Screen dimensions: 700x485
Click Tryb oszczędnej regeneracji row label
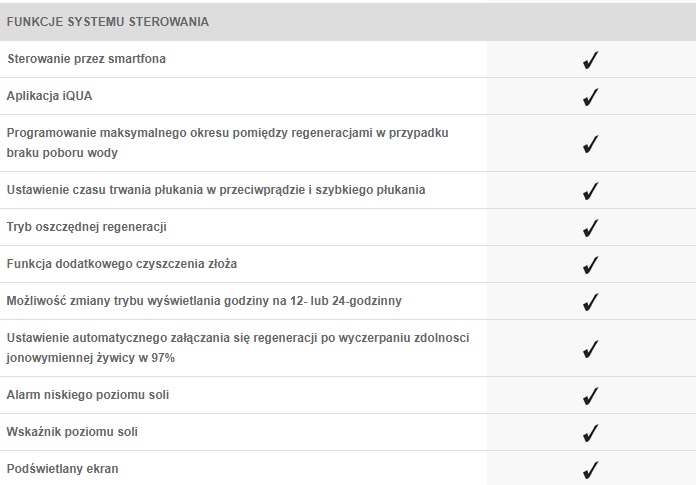[x=87, y=227]
